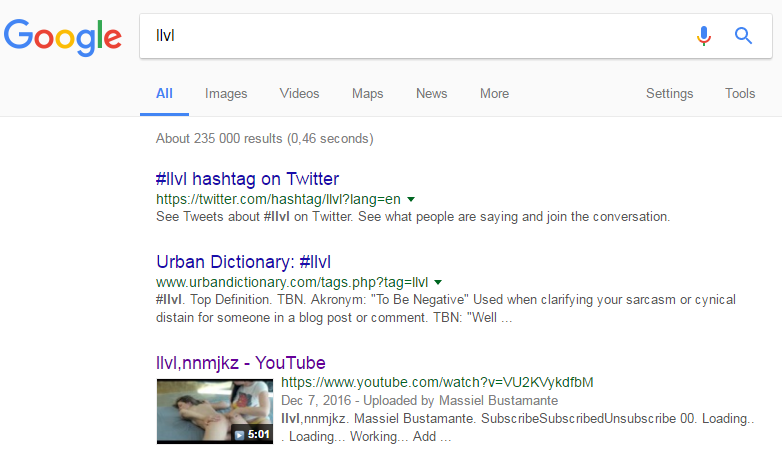
Task: Switch to the Videos tab
Action: (299, 93)
